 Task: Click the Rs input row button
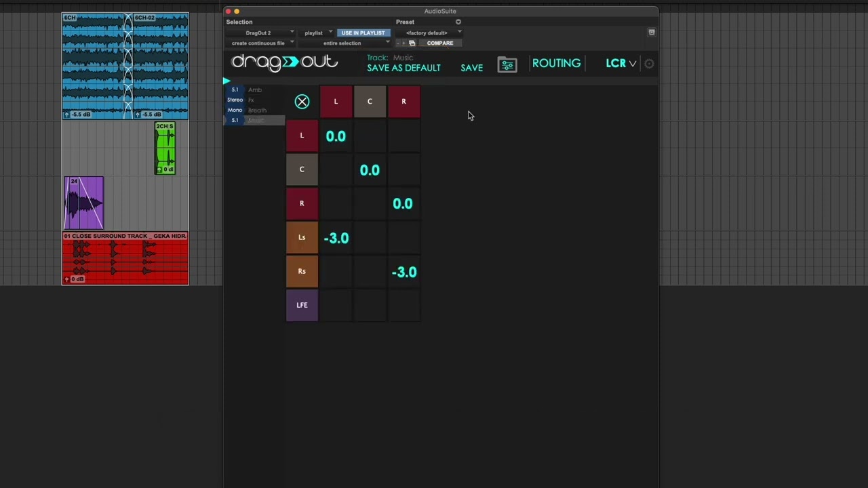(x=302, y=271)
